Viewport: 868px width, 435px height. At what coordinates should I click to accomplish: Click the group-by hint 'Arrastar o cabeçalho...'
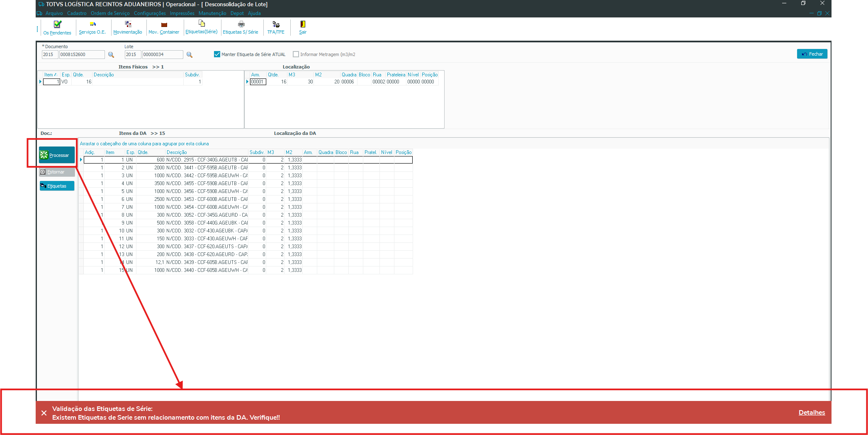coord(144,144)
